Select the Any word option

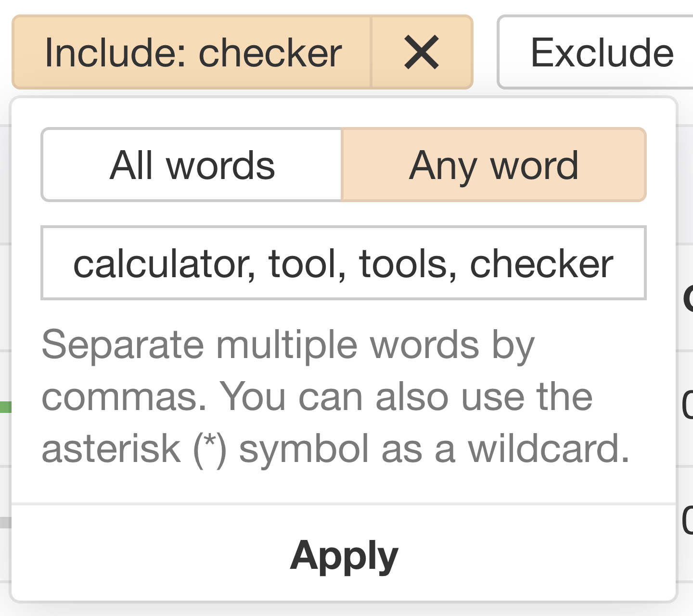click(493, 165)
